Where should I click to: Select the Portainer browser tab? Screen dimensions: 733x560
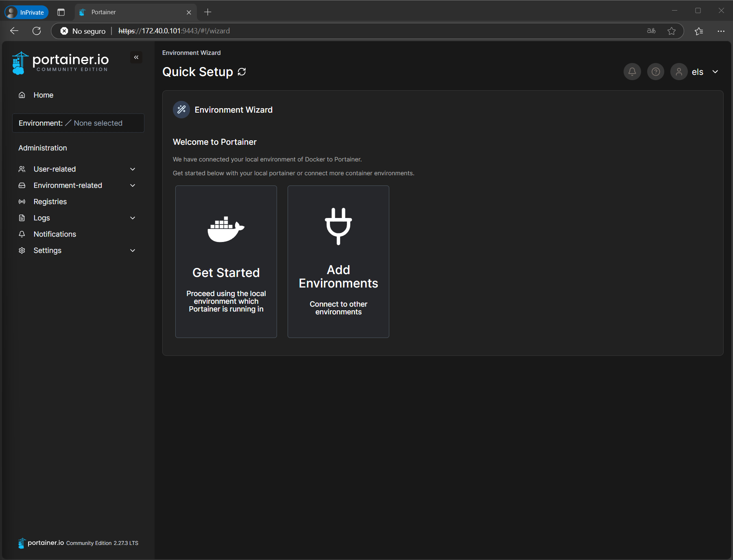pos(136,12)
